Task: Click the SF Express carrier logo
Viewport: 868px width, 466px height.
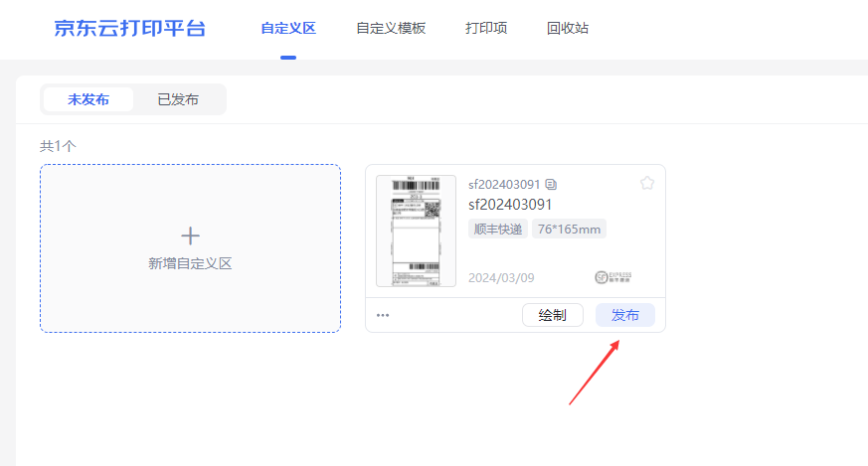Action: tap(612, 277)
